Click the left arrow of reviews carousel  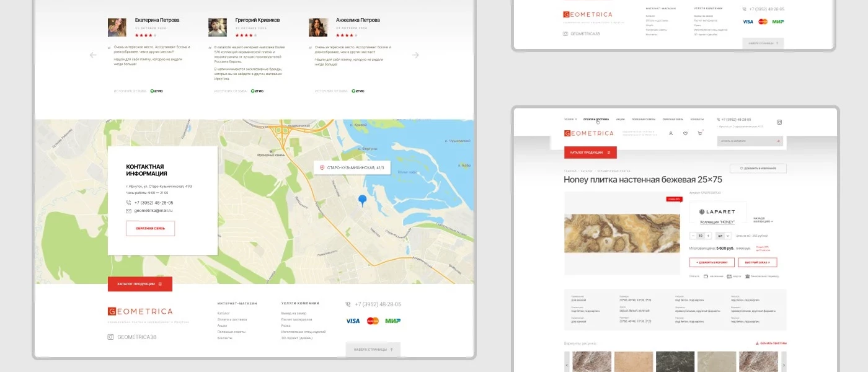[93, 55]
